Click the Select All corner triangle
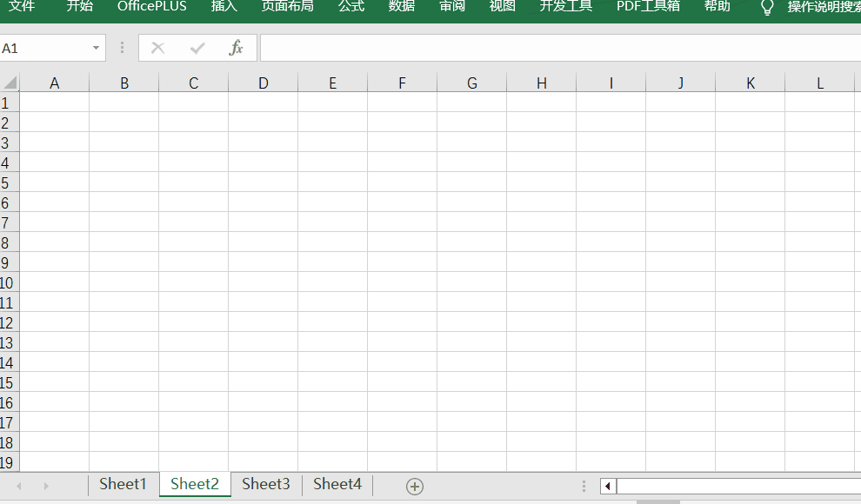The height and width of the screenshot is (504, 861). (10, 83)
